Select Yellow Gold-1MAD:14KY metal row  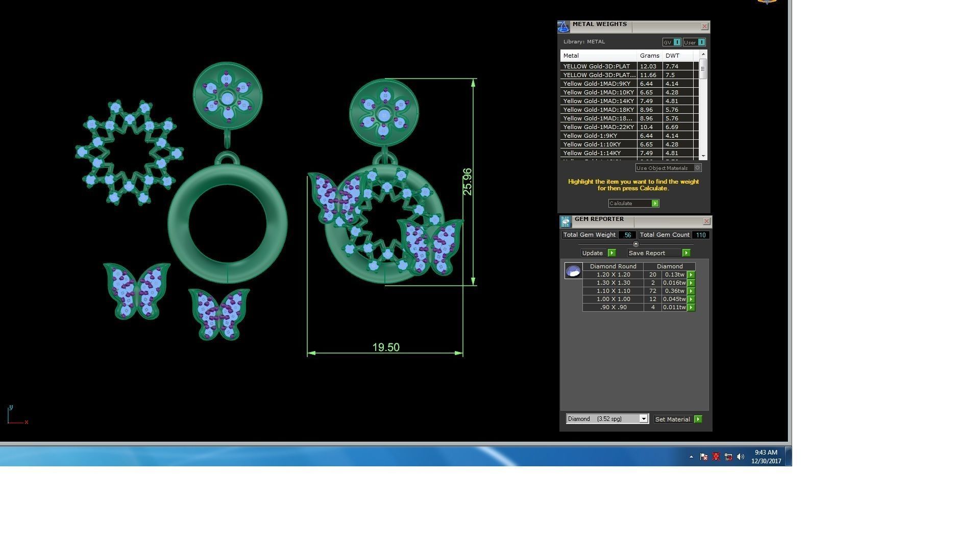pos(598,101)
